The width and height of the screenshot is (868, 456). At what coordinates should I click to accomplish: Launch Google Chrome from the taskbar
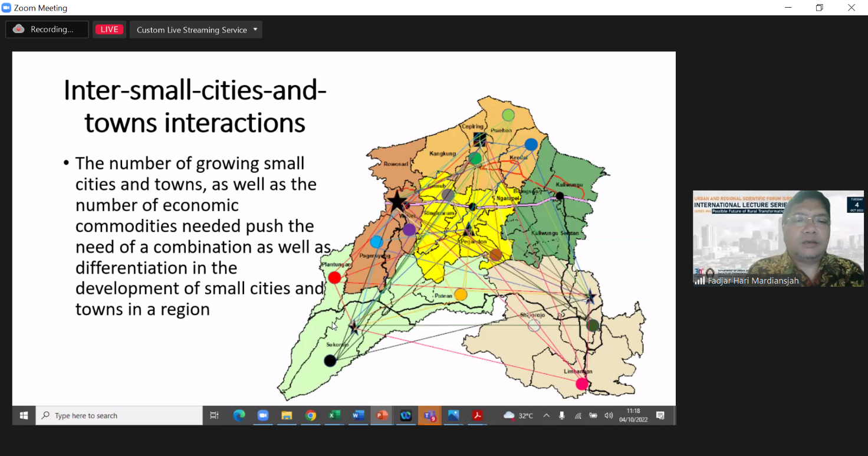coord(310,416)
